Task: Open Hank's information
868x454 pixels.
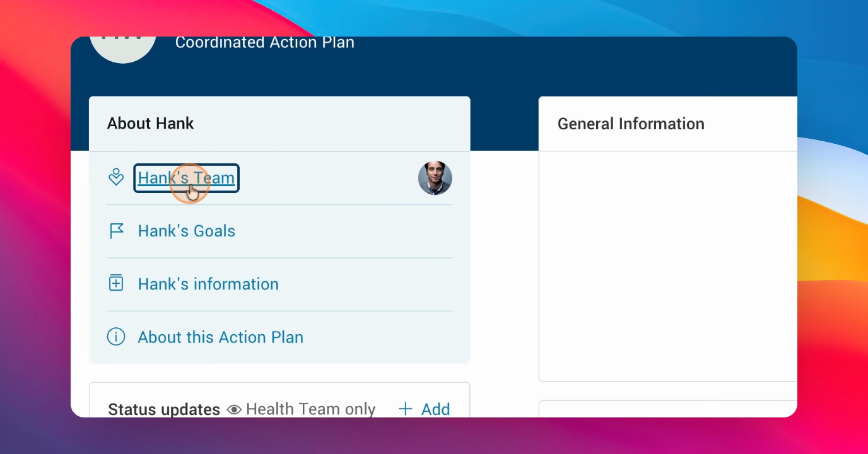Action: click(208, 284)
